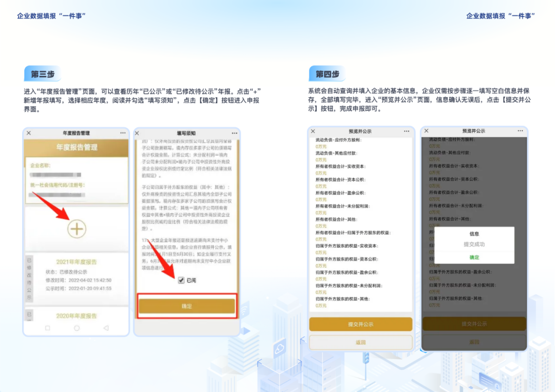
Task: Click 归属于外方股东的权益-其他 row in left preview
Action: [343, 299]
